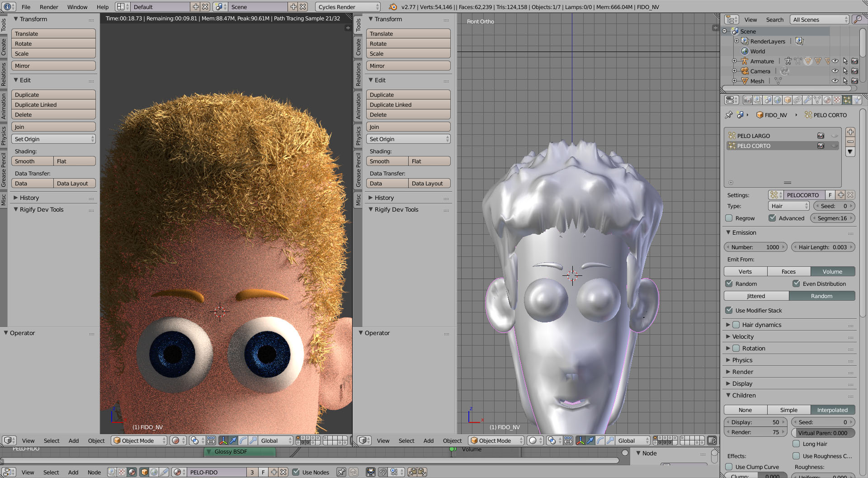Screen dimensions: 868x478
Task: Open the Render camera properties tab
Action: [747, 100]
